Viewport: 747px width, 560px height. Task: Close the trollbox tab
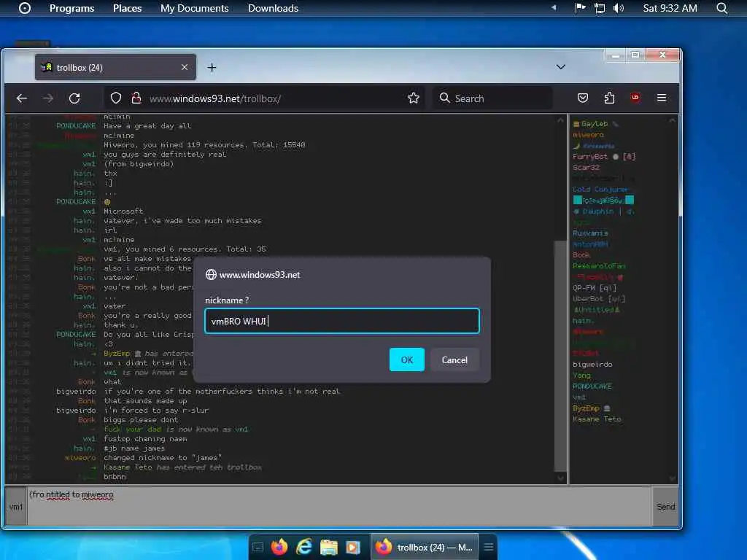tap(185, 67)
